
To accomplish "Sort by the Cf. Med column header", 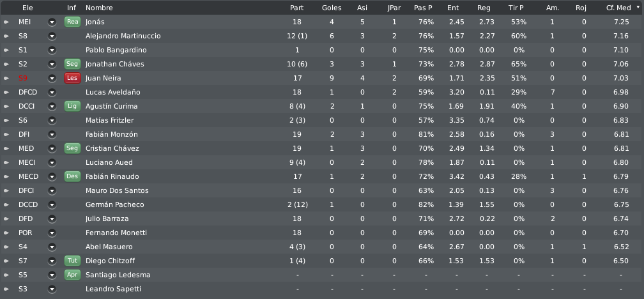I will (618, 8).
